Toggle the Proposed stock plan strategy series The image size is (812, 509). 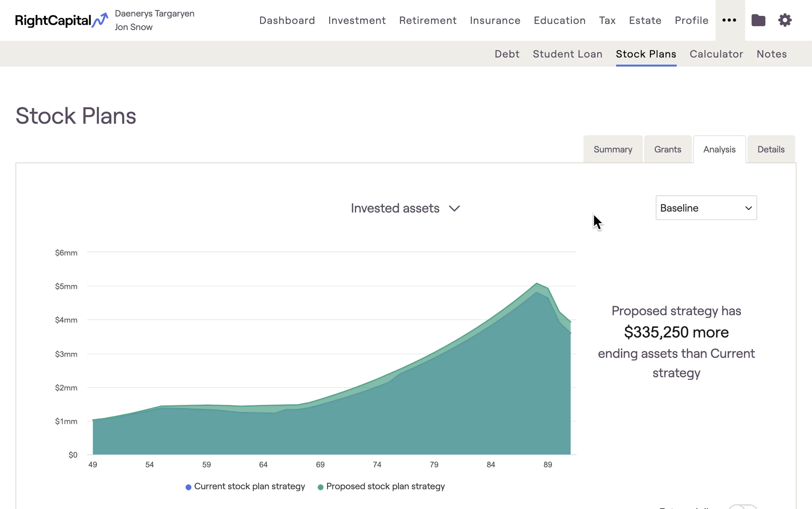tap(385, 486)
